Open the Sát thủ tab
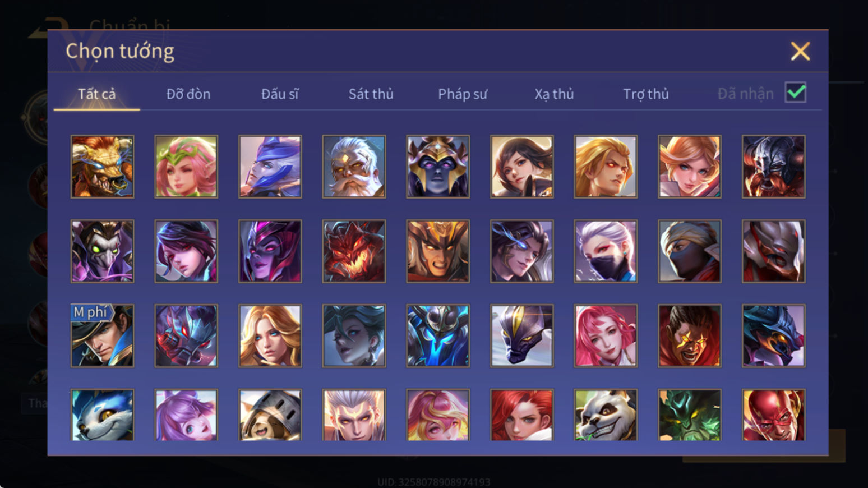Image resolution: width=868 pixels, height=488 pixels. 371,94
